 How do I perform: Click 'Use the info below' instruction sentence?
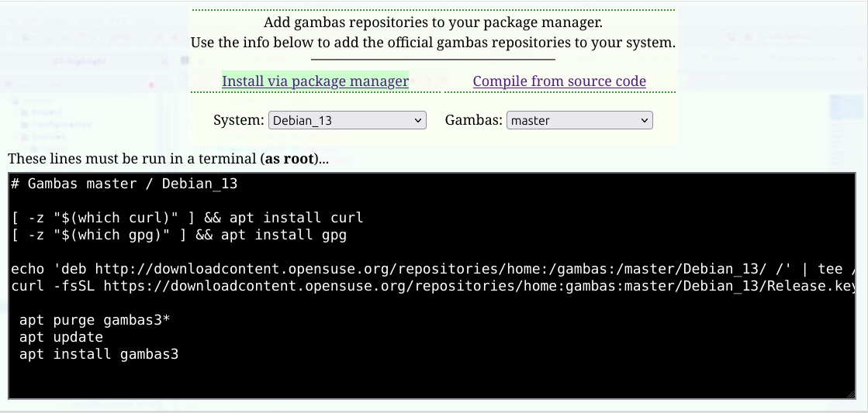[x=433, y=43]
